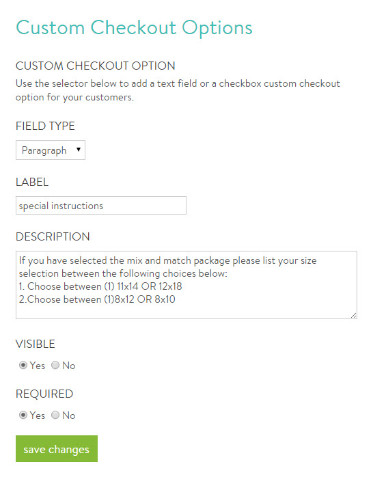Viewport: 373px width, 490px height.
Task: Click the REQUIRED heading
Action: pos(44,394)
